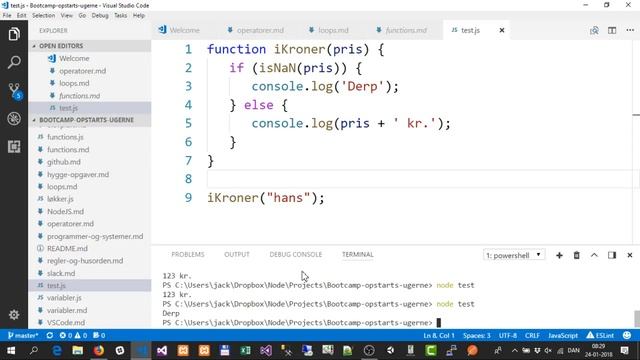Close the terminal panel
Image resolution: width=640 pixels, height=360 pixels.
tap(630, 255)
